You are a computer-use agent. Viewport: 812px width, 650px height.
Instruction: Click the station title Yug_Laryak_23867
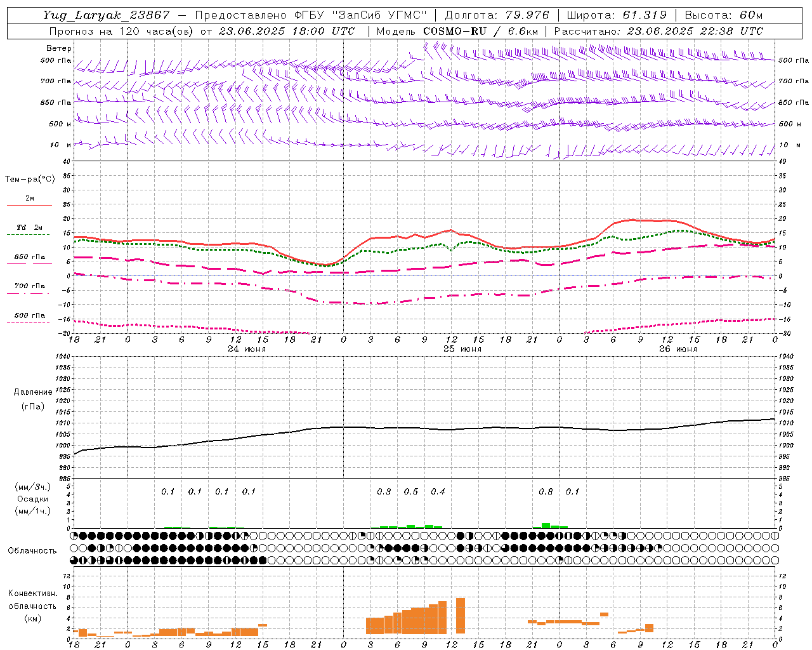(107, 15)
